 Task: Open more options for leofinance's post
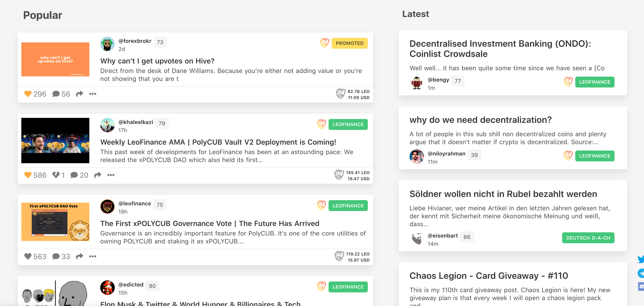93,257
